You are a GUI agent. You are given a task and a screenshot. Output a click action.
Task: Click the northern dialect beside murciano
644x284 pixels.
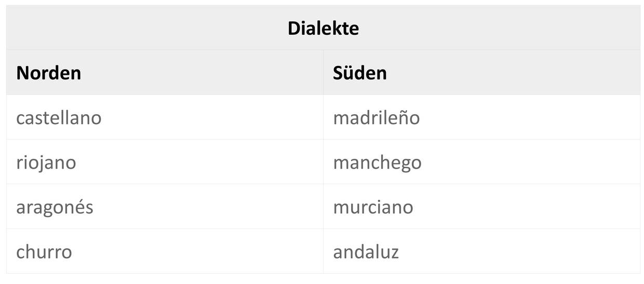click(x=55, y=207)
